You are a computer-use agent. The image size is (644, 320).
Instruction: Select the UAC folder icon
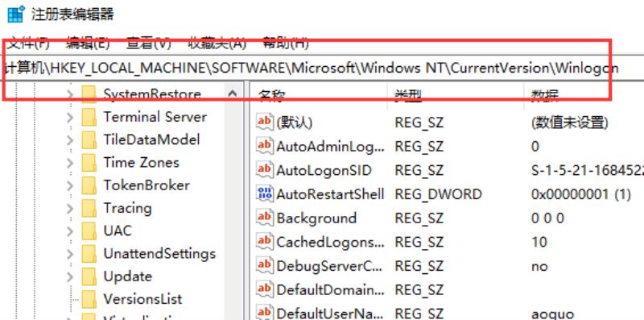click(x=89, y=231)
